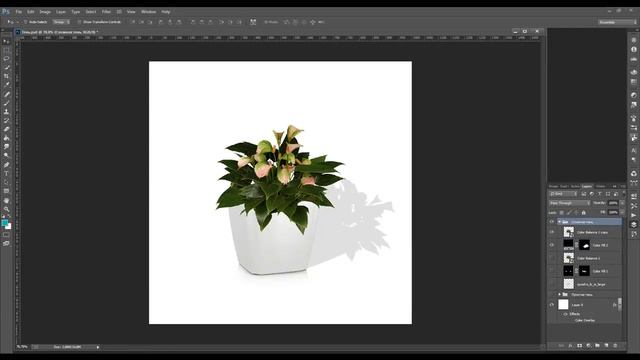Select the Zoom tool
The height and width of the screenshot is (360, 640).
6,209
